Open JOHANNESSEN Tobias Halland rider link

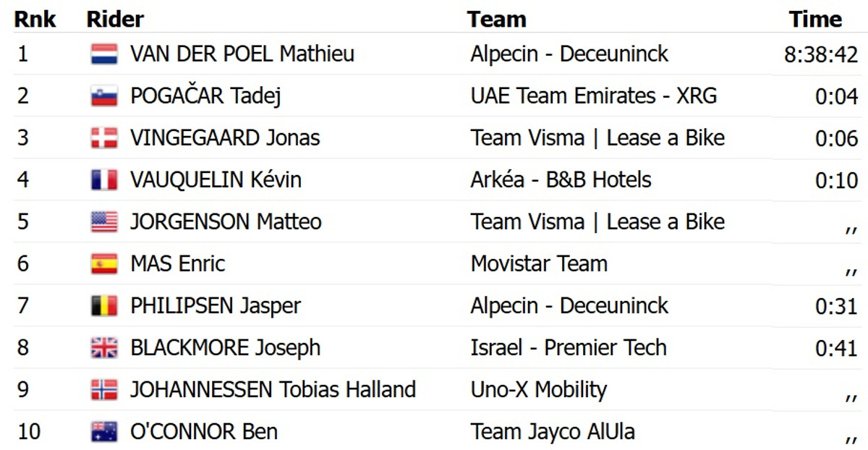(x=273, y=390)
